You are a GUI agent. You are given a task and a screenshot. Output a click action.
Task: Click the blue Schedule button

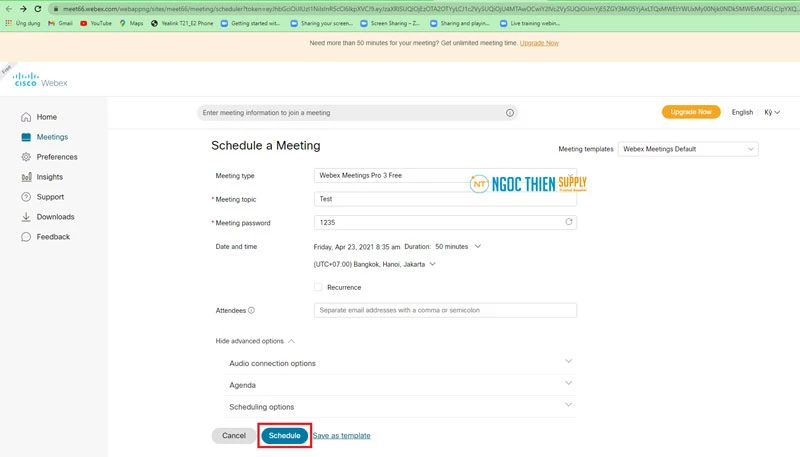285,436
